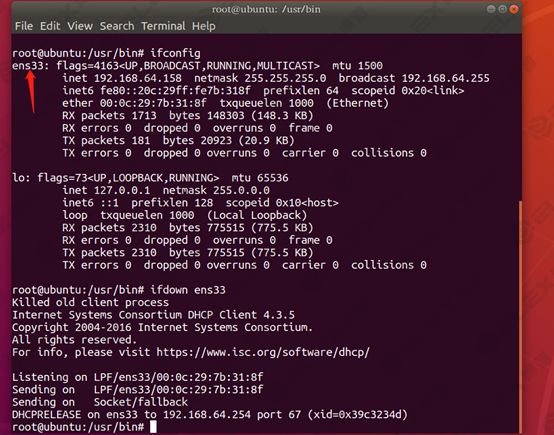The width and height of the screenshot is (554, 435).
Task: Click the window title root@ubuntu: /usr/bin
Action: coord(266,9)
